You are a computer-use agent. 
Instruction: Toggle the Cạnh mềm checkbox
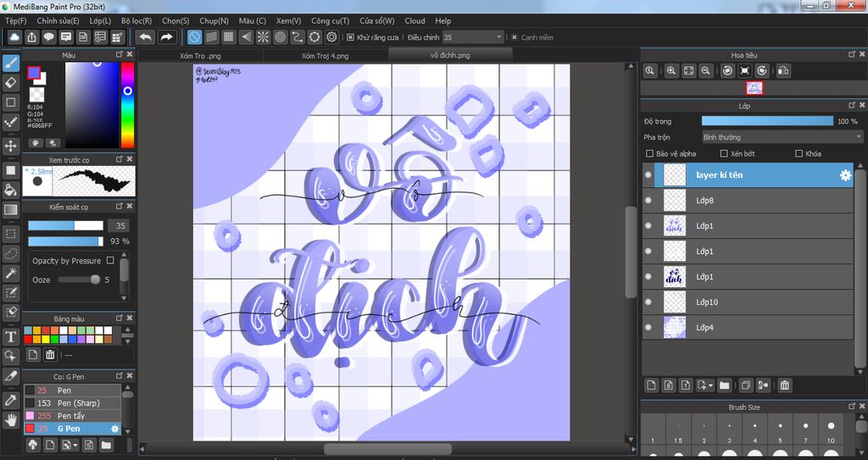pyautogui.click(x=515, y=37)
